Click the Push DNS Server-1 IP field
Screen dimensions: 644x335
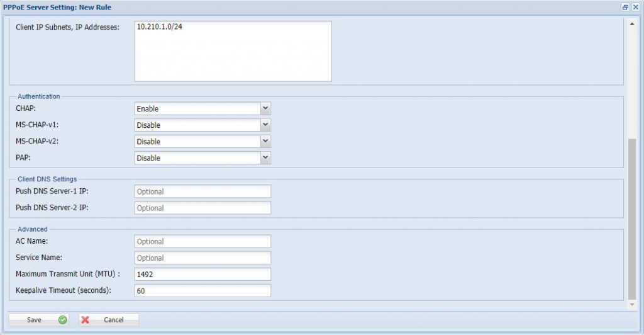tap(203, 191)
